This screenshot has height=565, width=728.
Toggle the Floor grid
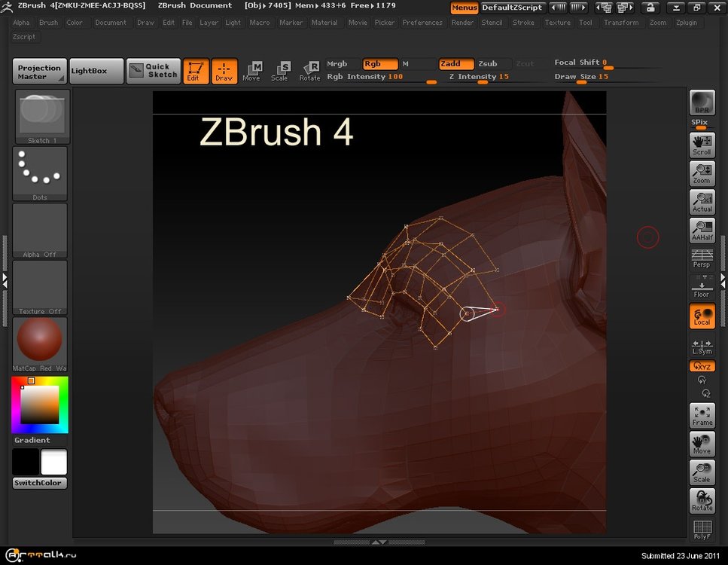point(702,287)
